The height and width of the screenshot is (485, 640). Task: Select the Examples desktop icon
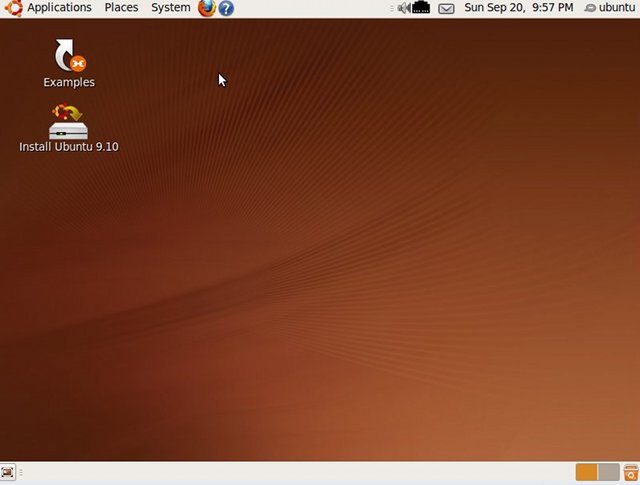(x=69, y=63)
